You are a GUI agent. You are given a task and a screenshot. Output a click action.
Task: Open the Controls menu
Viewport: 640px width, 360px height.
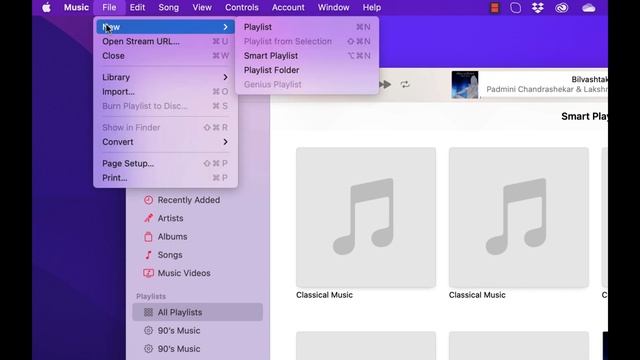pos(242,7)
